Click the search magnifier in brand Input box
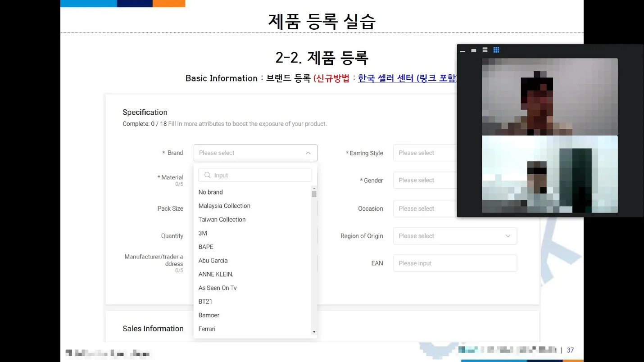The image size is (644, 362). tap(208, 175)
